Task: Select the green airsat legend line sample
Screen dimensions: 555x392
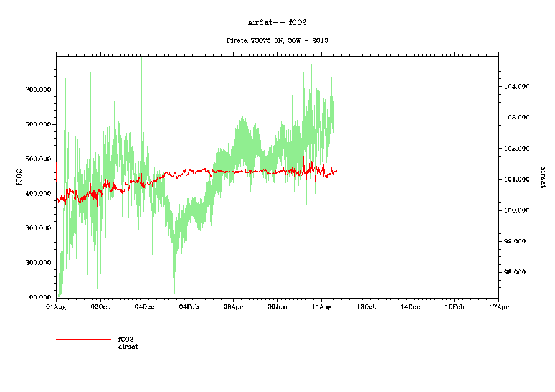Action: 83,347
